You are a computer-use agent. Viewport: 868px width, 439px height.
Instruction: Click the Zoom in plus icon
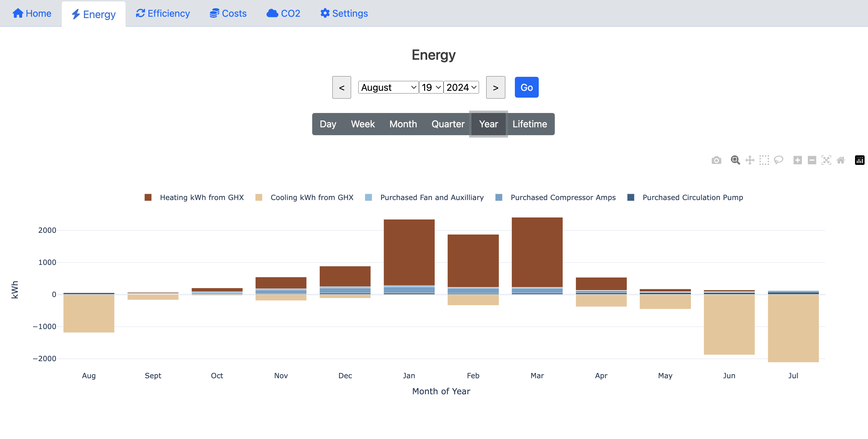[x=797, y=160]
